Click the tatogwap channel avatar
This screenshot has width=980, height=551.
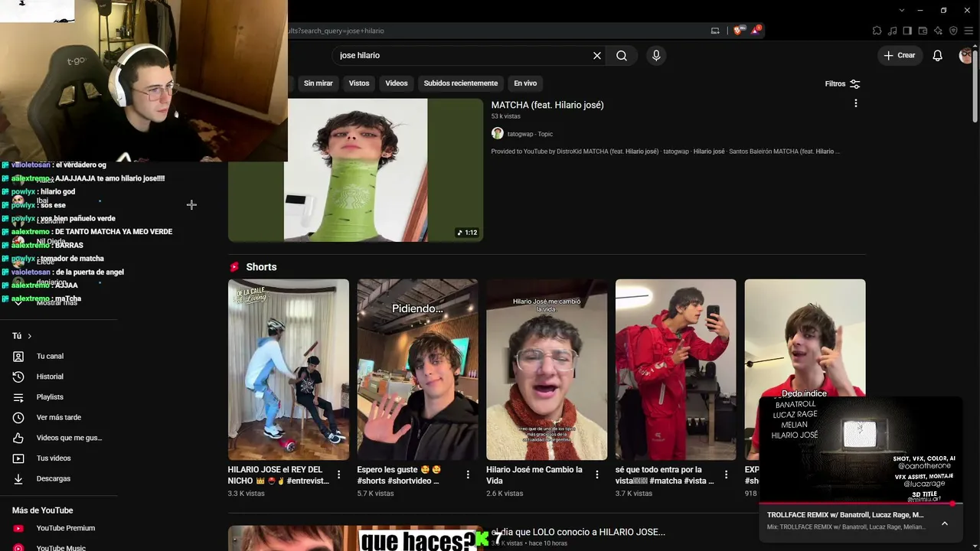pos(497,134)
